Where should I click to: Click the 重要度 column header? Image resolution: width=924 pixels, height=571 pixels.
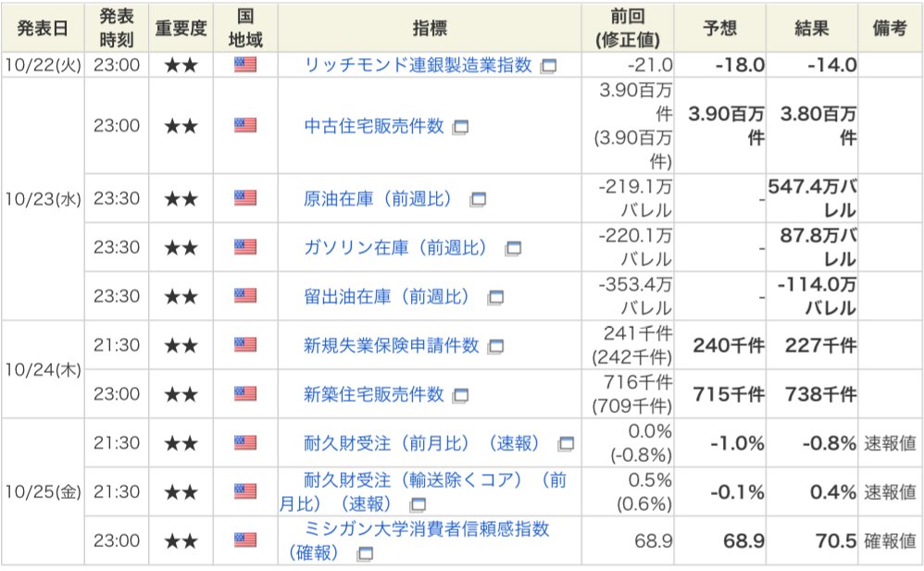(181, 28)
